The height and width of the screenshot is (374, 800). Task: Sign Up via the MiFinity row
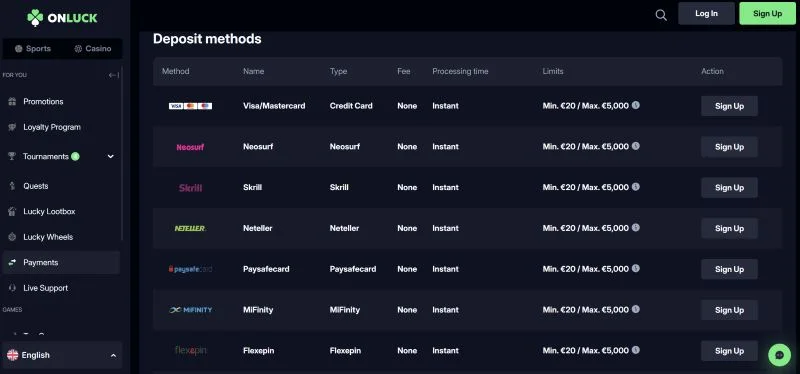pos(729,310)
